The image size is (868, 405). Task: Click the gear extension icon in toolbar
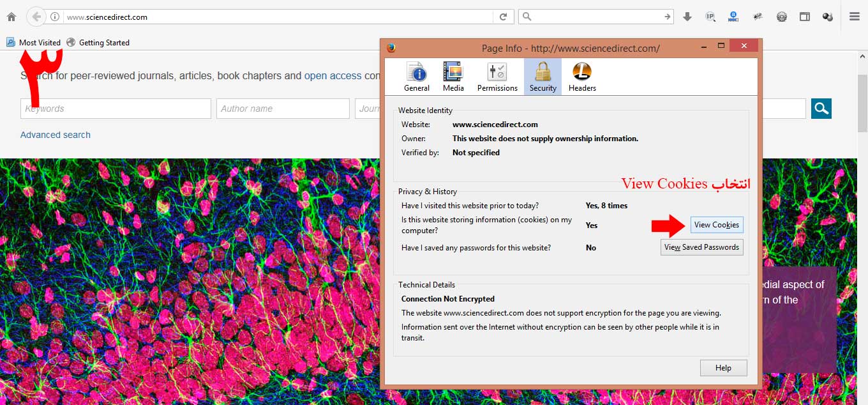pos(781,17)
